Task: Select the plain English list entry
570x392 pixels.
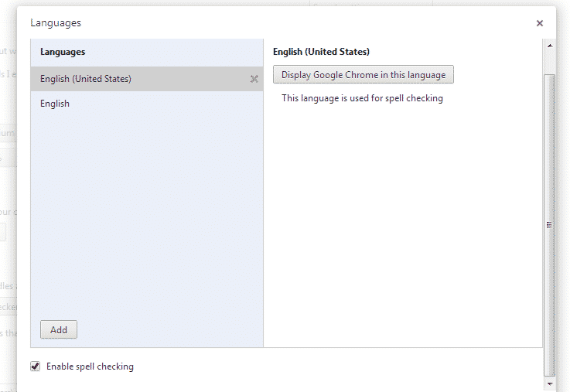Action: point(55,104)
